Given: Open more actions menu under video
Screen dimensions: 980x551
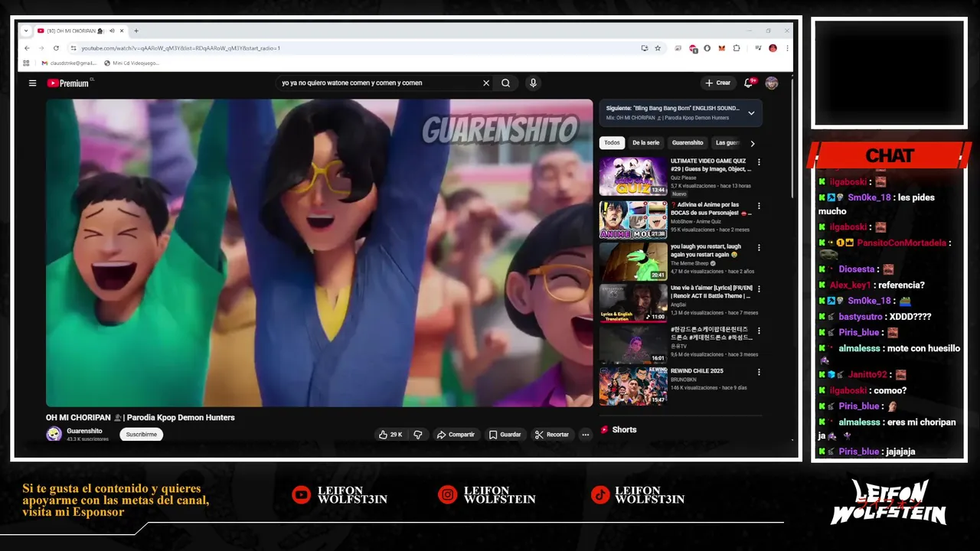Looking at the screenshot, I should pyautogui.click(x=585, y=435).
